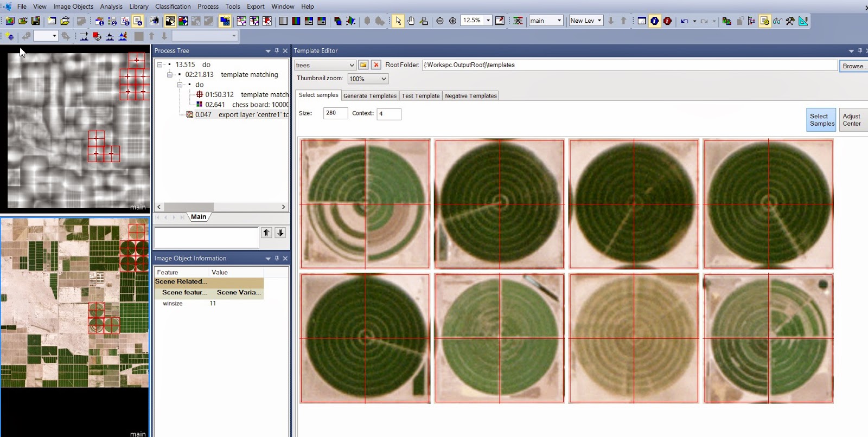Click the Browse button for Root Folder
Screen dimensions: 868x437
(x=853, y=66)
